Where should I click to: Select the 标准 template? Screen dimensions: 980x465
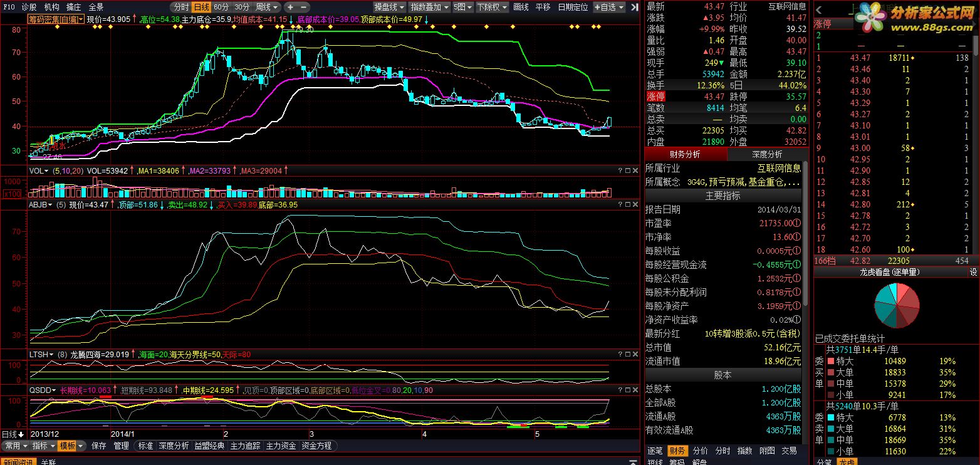pos(145,446)
